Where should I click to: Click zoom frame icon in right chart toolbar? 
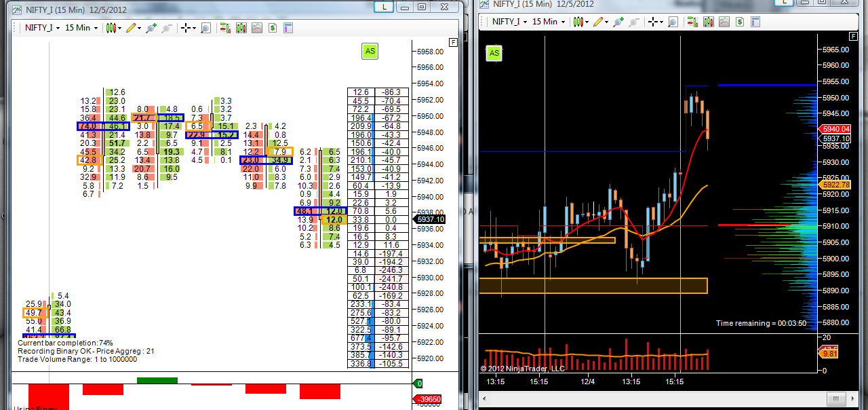[x=673, y=22]
